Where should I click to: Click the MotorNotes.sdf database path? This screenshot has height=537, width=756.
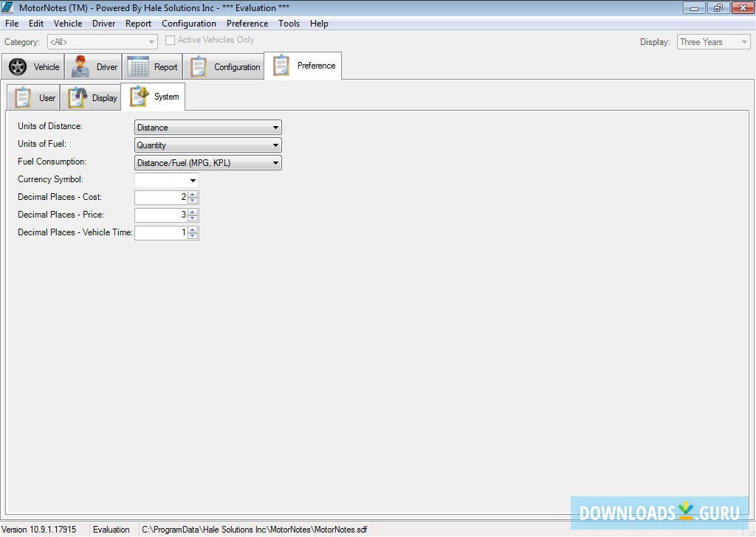255,530
